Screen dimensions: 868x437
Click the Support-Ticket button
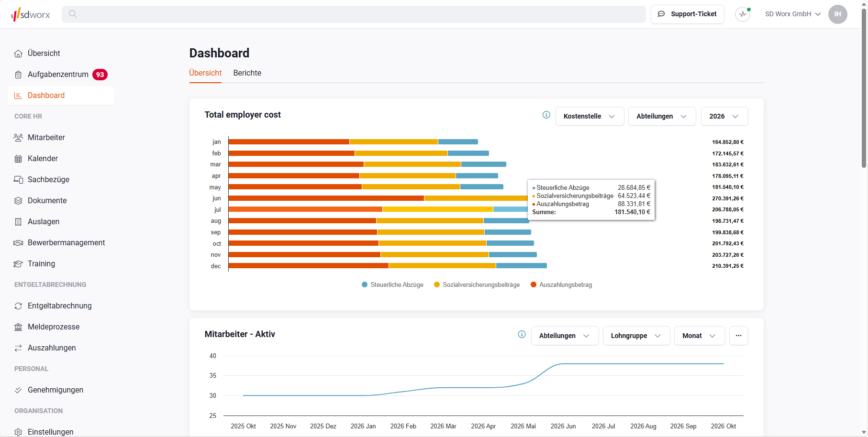[x=688, y=14]
